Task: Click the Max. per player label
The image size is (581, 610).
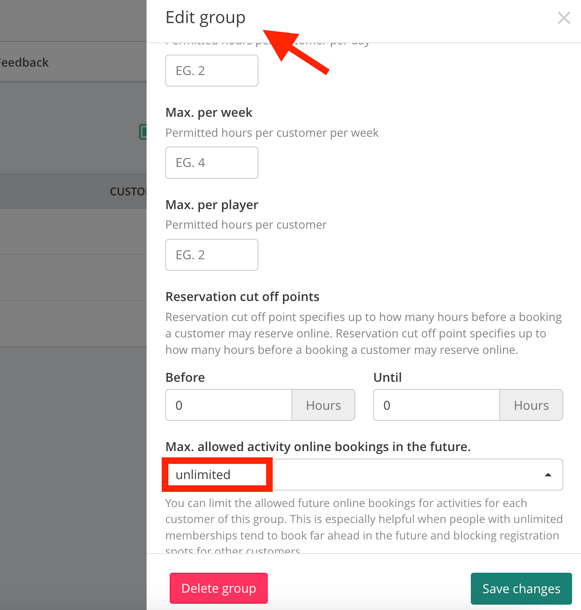Action: tap(212, 205)
